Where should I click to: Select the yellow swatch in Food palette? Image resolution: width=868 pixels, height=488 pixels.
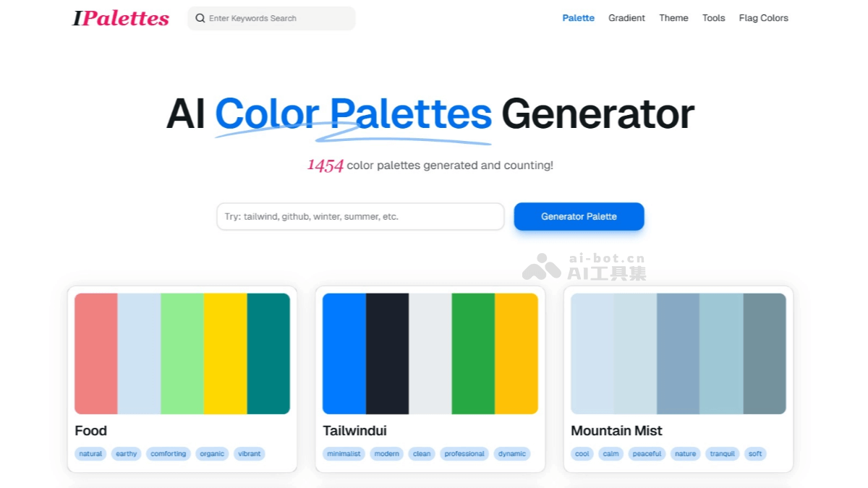(x=225, y=352)
